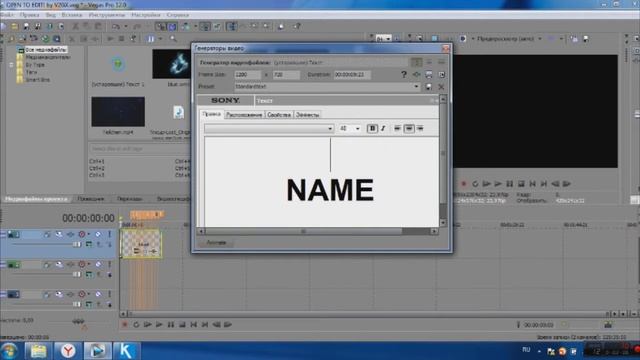Align the text to the left
The image size is (640, 360).
click(x=397, y=129)
